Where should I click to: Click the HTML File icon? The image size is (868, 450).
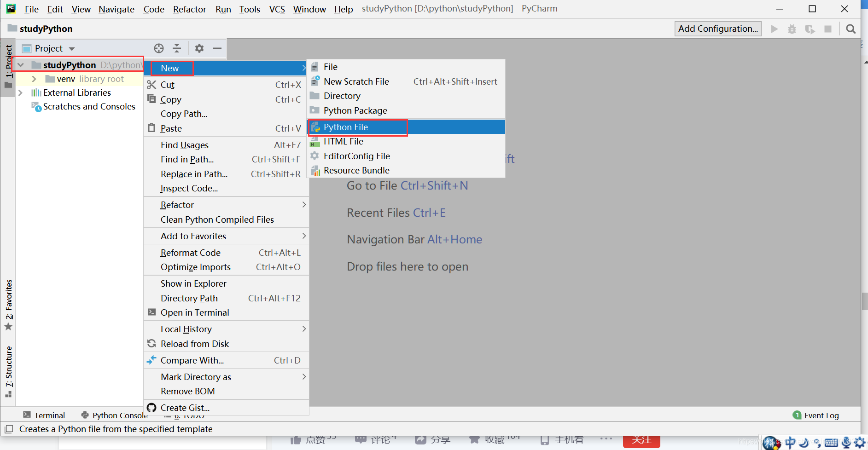pos(315,141)
